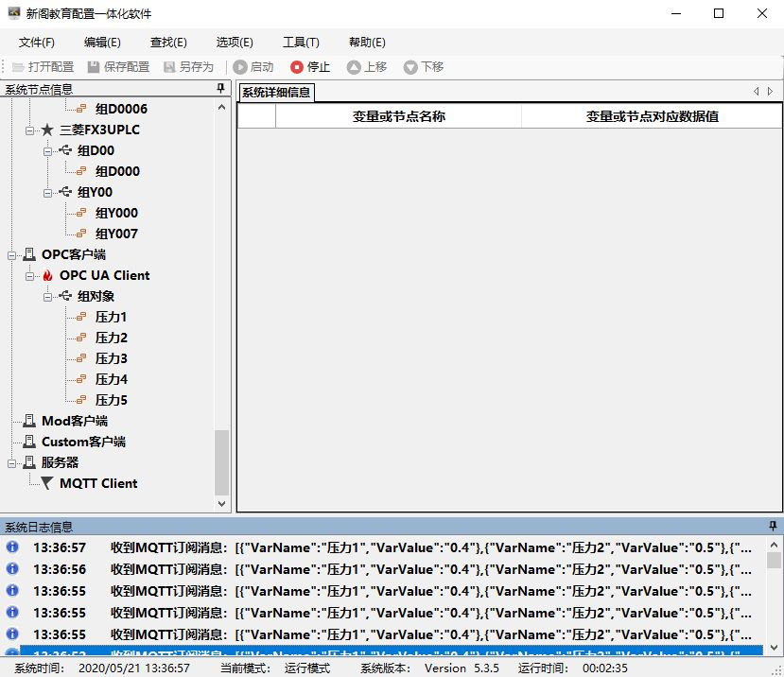Collapse the 组对象 group node
The image size is (784, 677).
[x=48, y=296]
